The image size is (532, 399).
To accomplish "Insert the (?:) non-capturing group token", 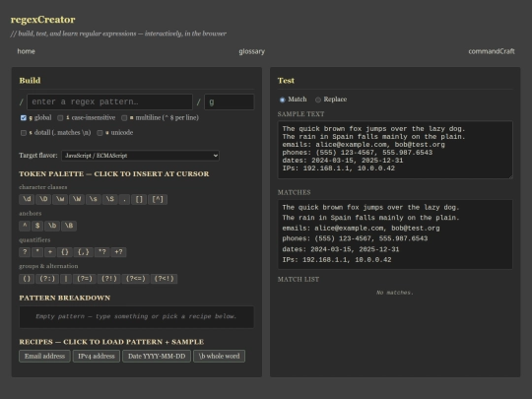I will tap(47, 279).
